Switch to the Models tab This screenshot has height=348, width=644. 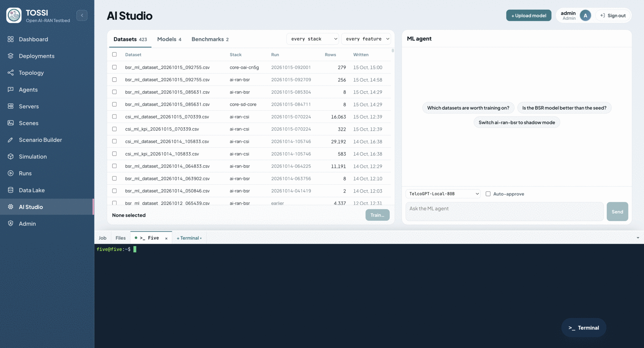tap(169, 39)
